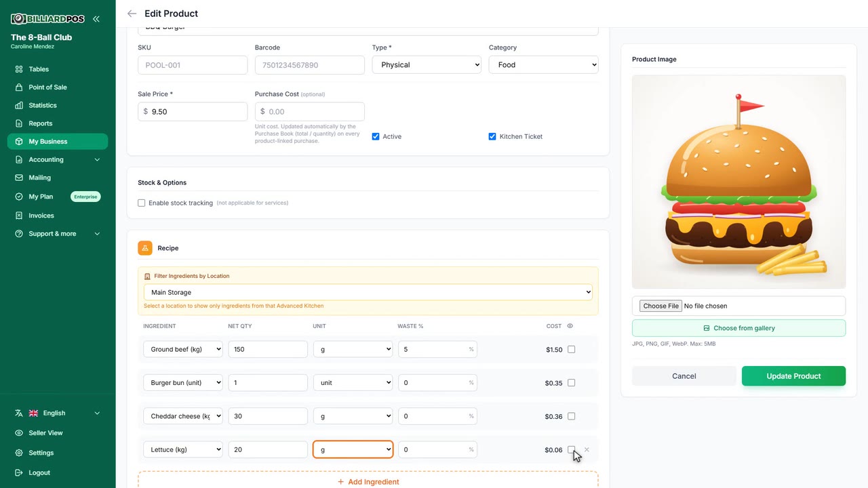Click Update Product button
868x488 pixels.
pos(793,376)
